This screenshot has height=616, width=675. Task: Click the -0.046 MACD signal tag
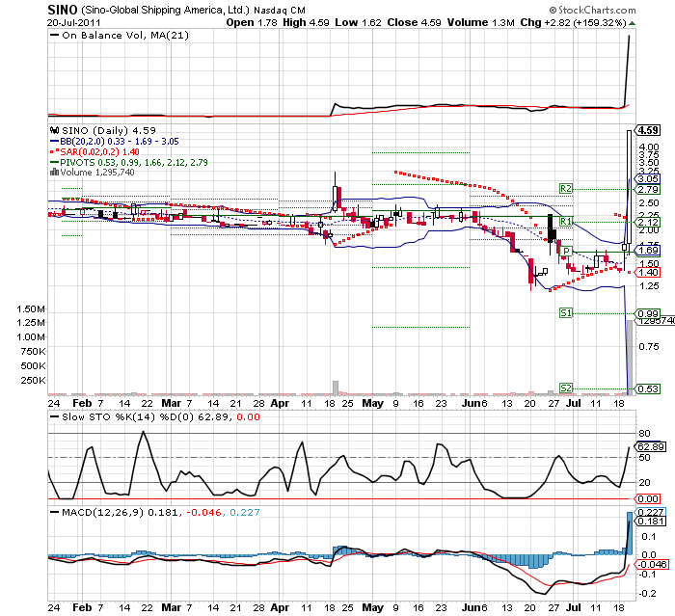652,564
